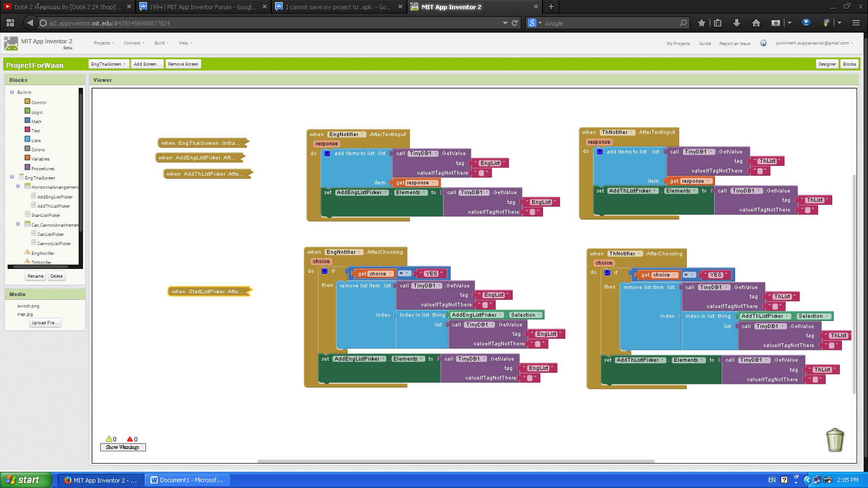The height and width of the screenshot is (488, 868).
Task: Click the Add Screen button
Action: tap(147, 63)
